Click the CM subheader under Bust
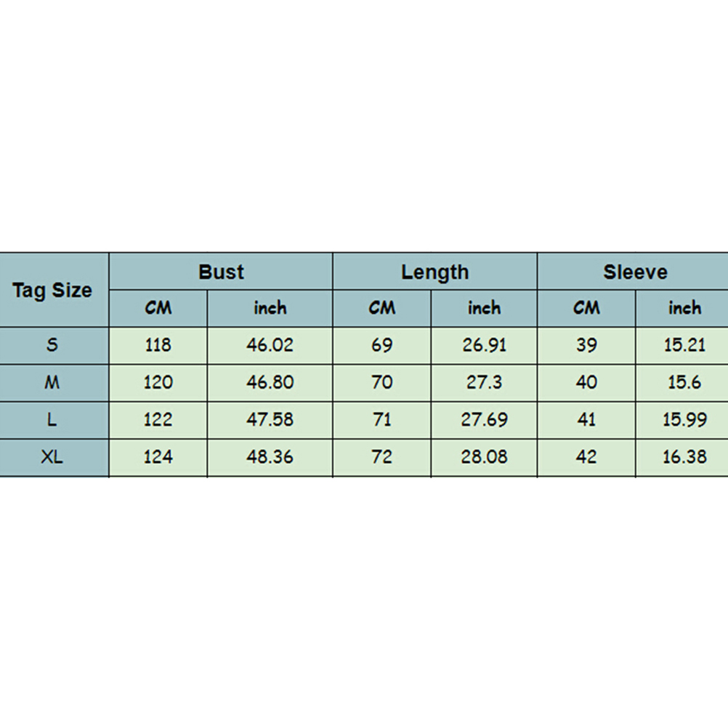 coord(158,308)
